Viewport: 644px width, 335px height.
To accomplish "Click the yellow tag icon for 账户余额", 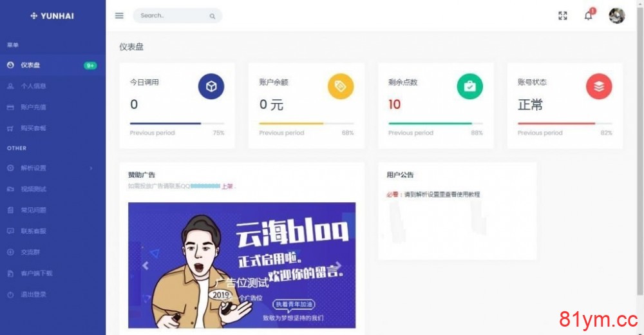I will 341,86.
